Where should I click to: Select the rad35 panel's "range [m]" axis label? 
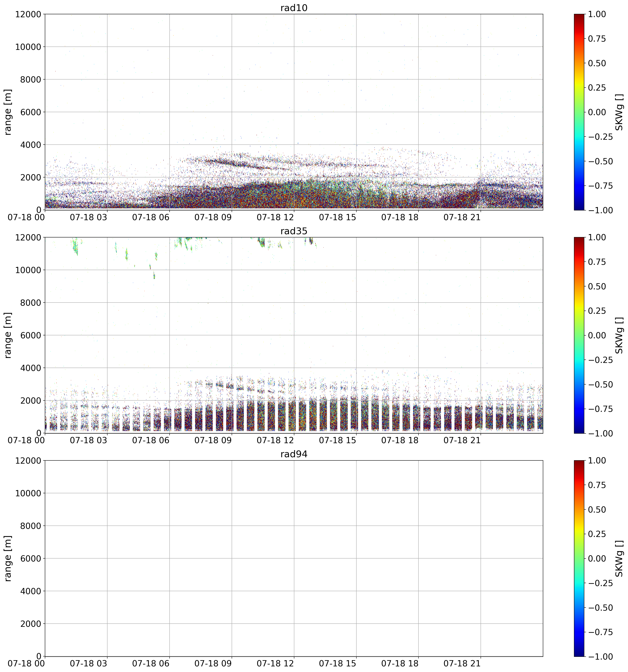coord(8,335)
